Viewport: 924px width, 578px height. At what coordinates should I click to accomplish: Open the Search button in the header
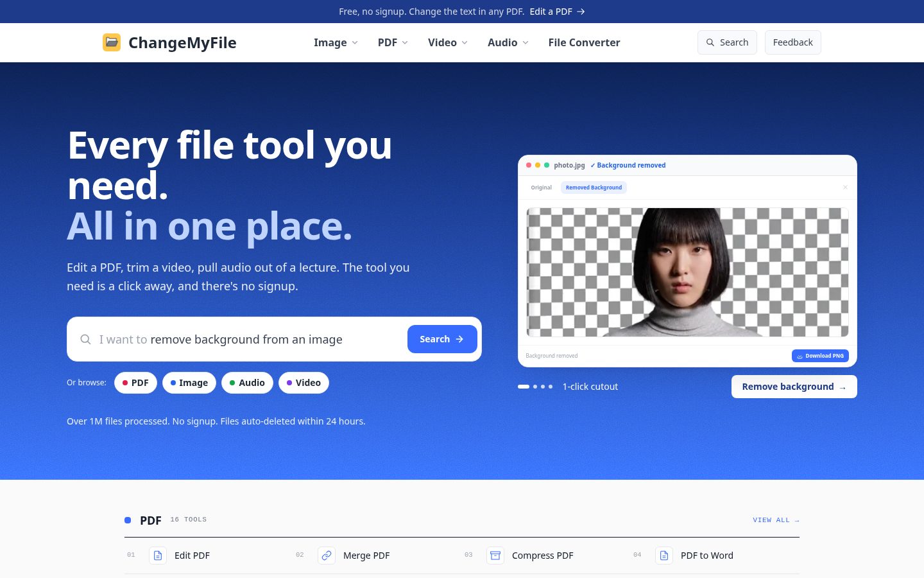tap(727, 42)
